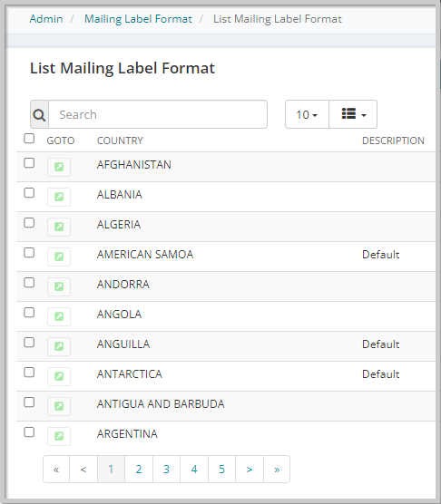The height and width of the screenshot is (504, 441).
Task: Click the magnifier search icon
Action: pos(39,114)
